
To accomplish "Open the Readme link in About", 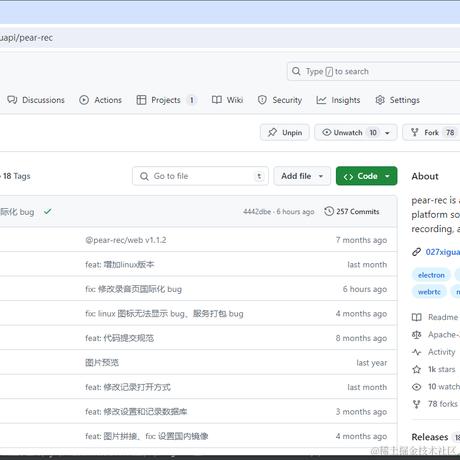I will tap(443, 317).
